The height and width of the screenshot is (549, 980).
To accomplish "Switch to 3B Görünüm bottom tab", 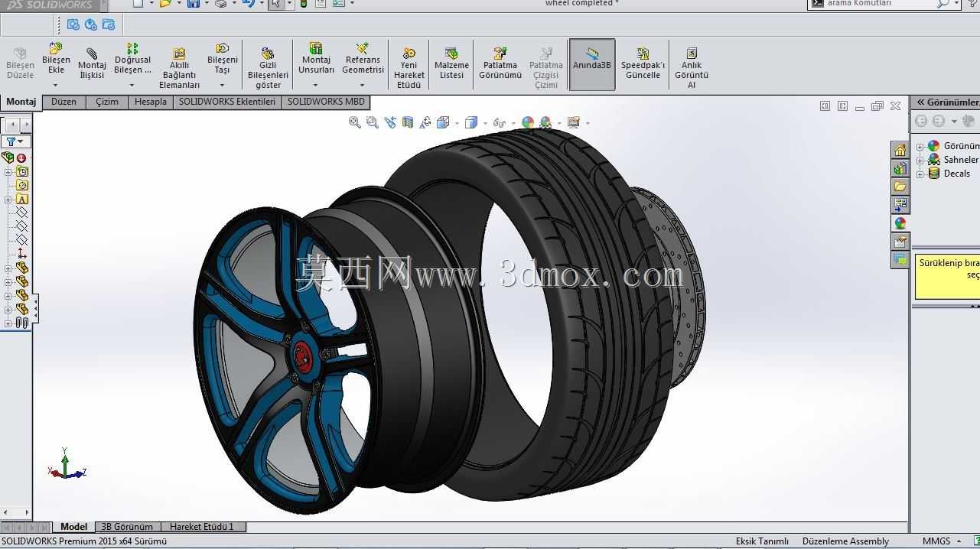I will (127, 527).
